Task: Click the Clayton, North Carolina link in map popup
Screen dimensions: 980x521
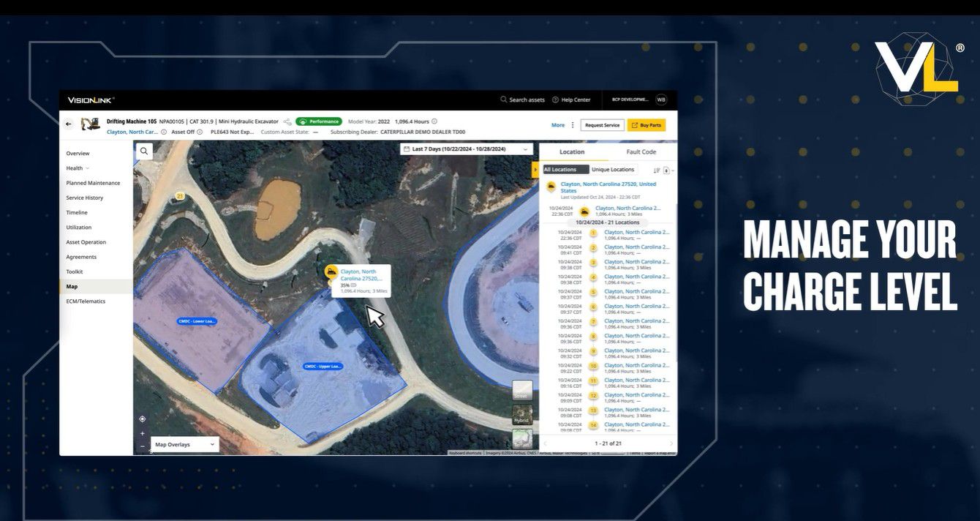Action: pos(361,275)
